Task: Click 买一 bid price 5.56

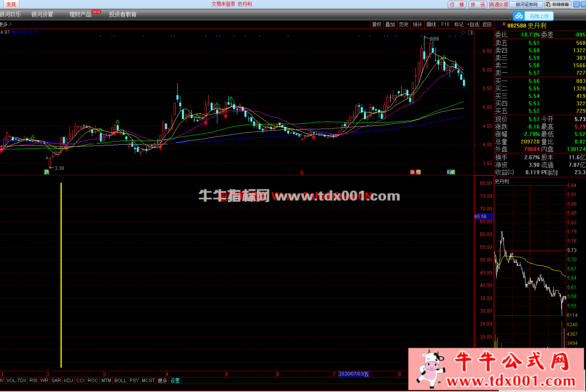Action: (534, 81)
